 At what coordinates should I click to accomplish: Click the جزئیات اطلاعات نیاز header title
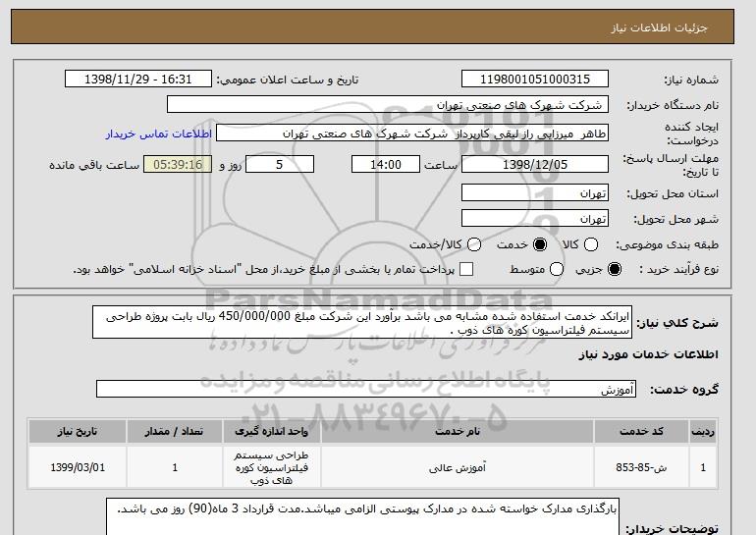click(660, 27)
